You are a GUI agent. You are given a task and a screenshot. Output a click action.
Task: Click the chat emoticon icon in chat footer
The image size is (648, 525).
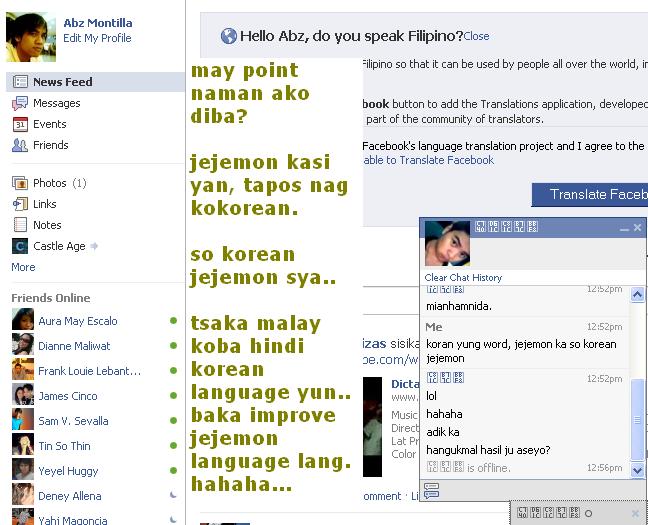(x=431, y=491)
